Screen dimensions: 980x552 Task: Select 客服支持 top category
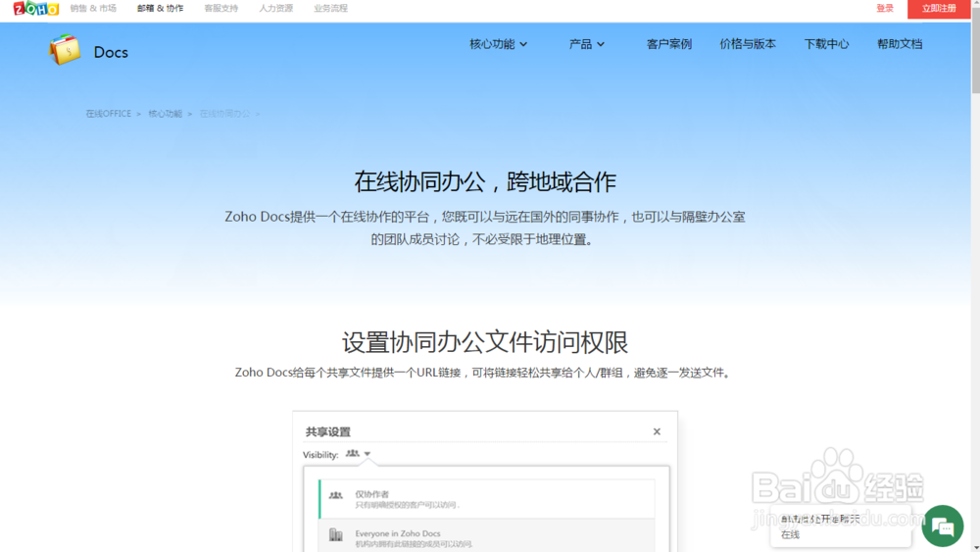[x=221, y=8]
